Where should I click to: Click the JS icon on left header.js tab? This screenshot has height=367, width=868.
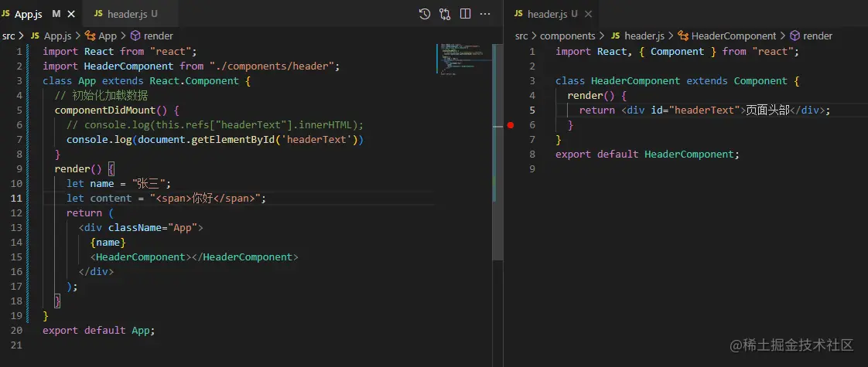98,14
